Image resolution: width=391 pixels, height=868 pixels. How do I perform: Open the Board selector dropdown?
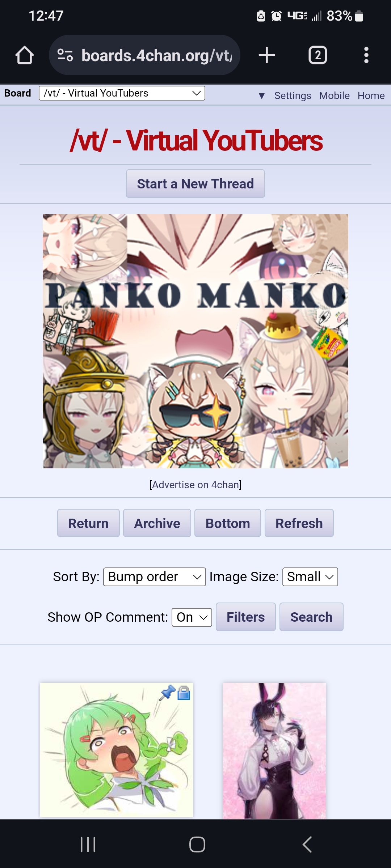[x=122, y=93]
